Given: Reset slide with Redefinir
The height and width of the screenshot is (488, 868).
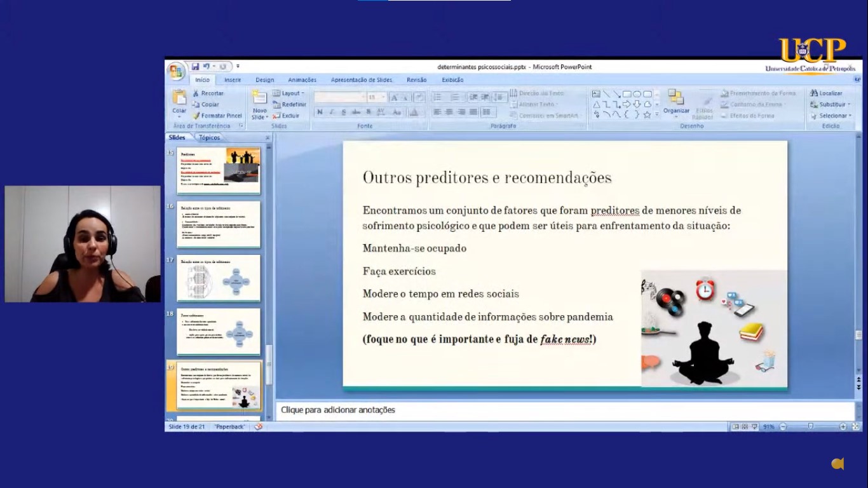Looking at the screenshot, I should [289, 104].
